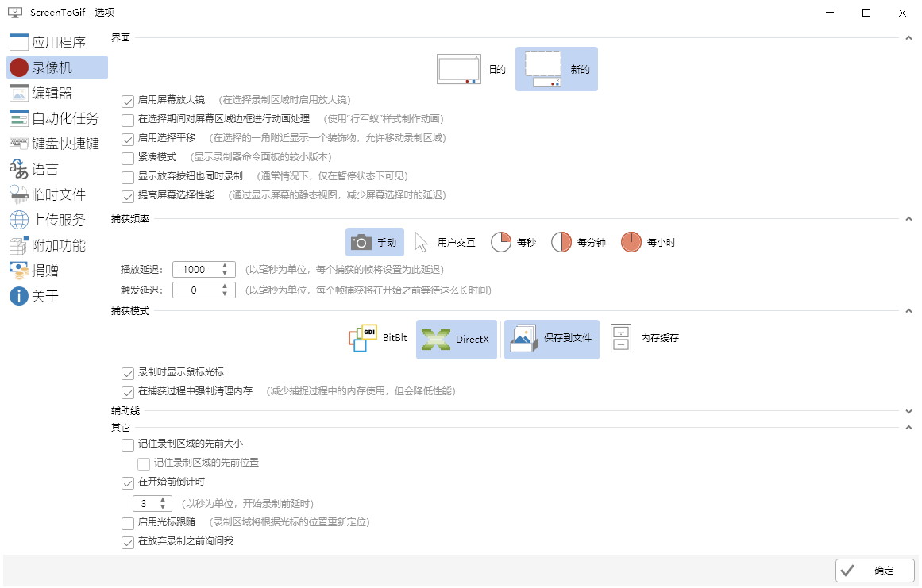Enable 紧凑模式 checkbox
The width and height of the screenshot is (922, 588).
click(x=128, y=158)
